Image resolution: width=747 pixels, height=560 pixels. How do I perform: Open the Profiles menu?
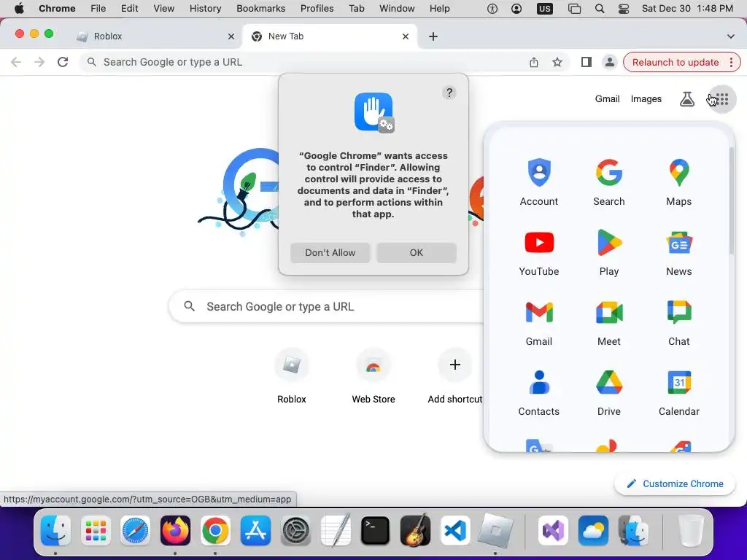317,9
